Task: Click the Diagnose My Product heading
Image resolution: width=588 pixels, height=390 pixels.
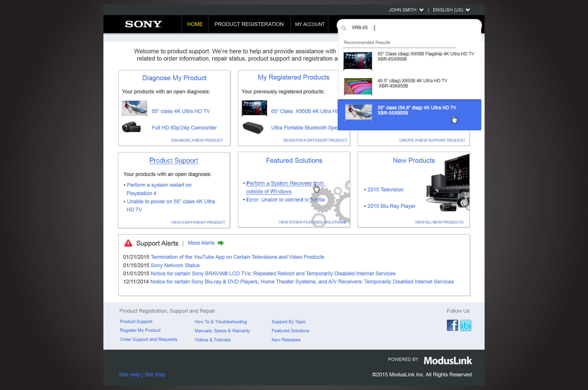Action: point(174,78)
